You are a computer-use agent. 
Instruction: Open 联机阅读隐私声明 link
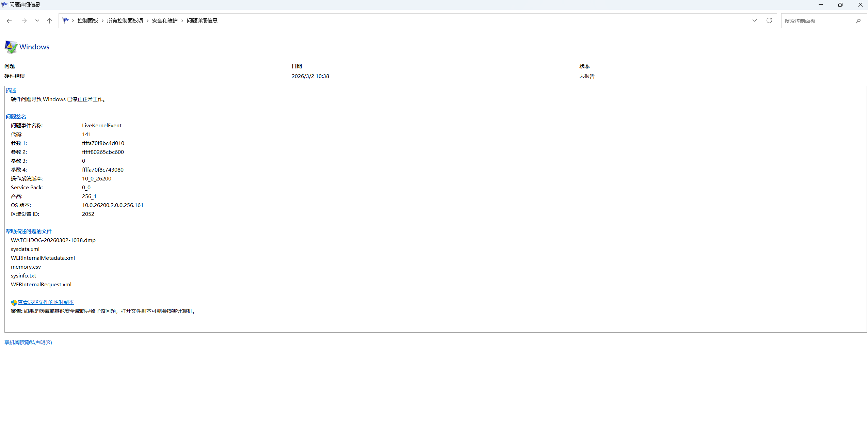tap(28, 343)
